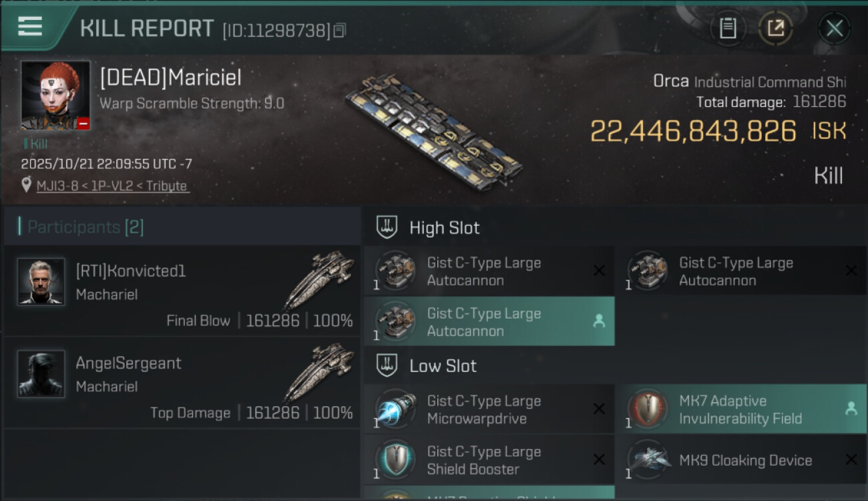Click the Gist C-Type Large Microwarpdrive icon
The width and height of the screenshot is (868, 501).
click(x=396, y=409)
